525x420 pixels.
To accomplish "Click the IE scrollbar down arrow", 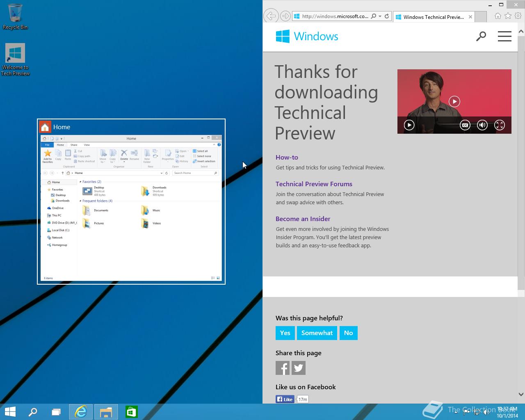I will click(521, 394).
